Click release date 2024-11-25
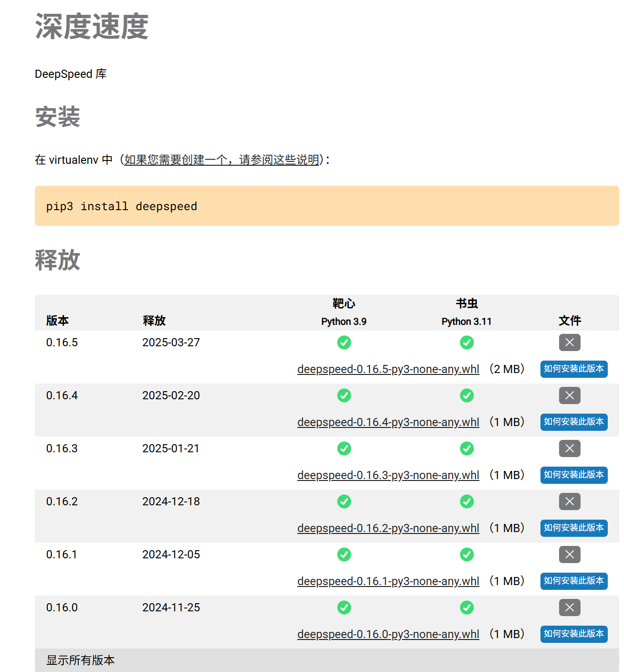Image resolution: width=624 pixels, height=672 pixels. point(171,608)
